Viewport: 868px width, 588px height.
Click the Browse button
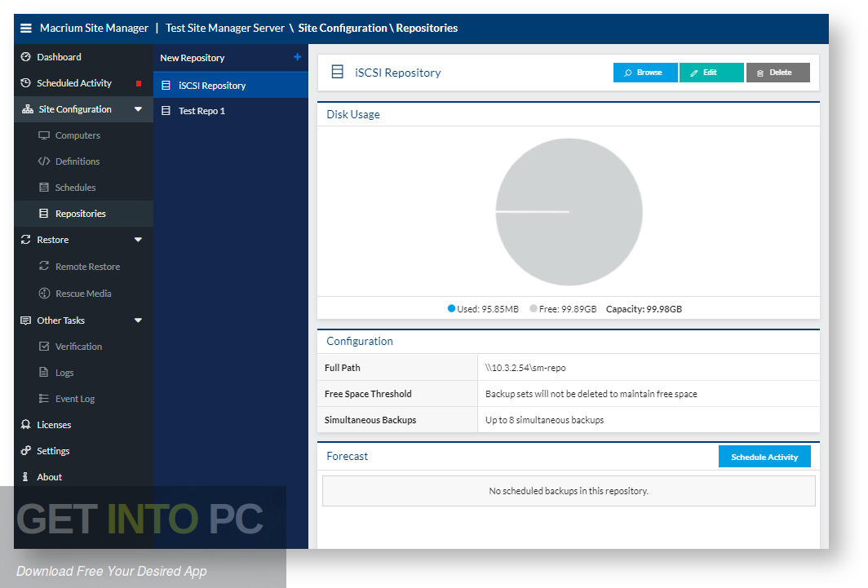pyautogui.click(x=645, y=73)
